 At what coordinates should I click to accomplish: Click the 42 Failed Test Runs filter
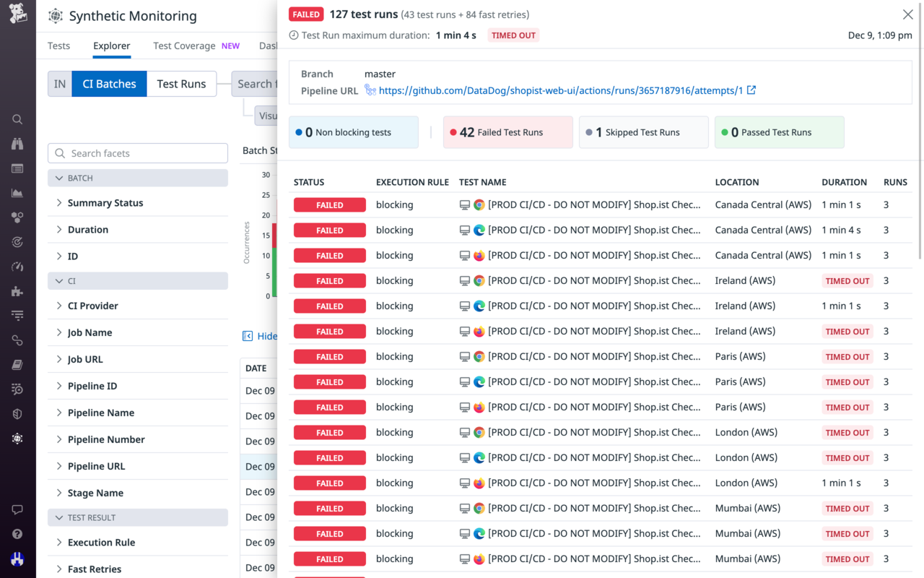tap(507, 131)
